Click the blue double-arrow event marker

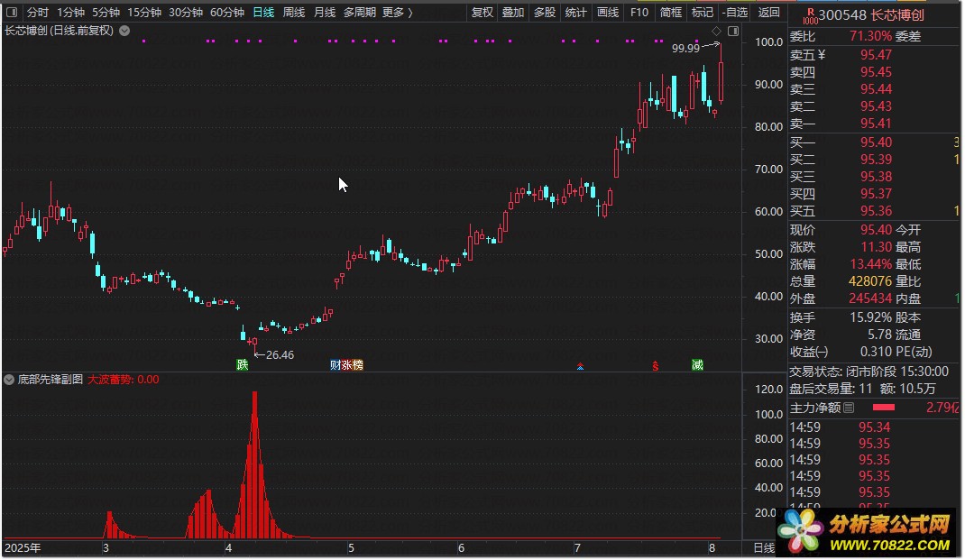click(581, 366)
